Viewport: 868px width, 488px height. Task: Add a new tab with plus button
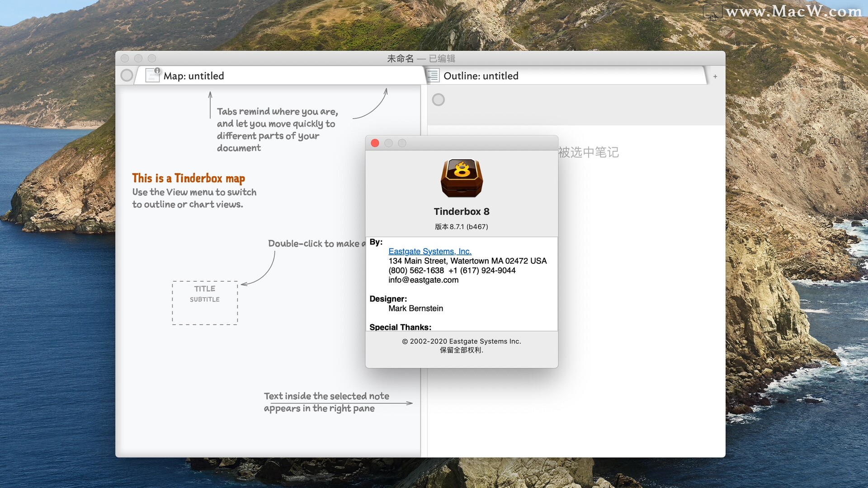click(715, 76)
